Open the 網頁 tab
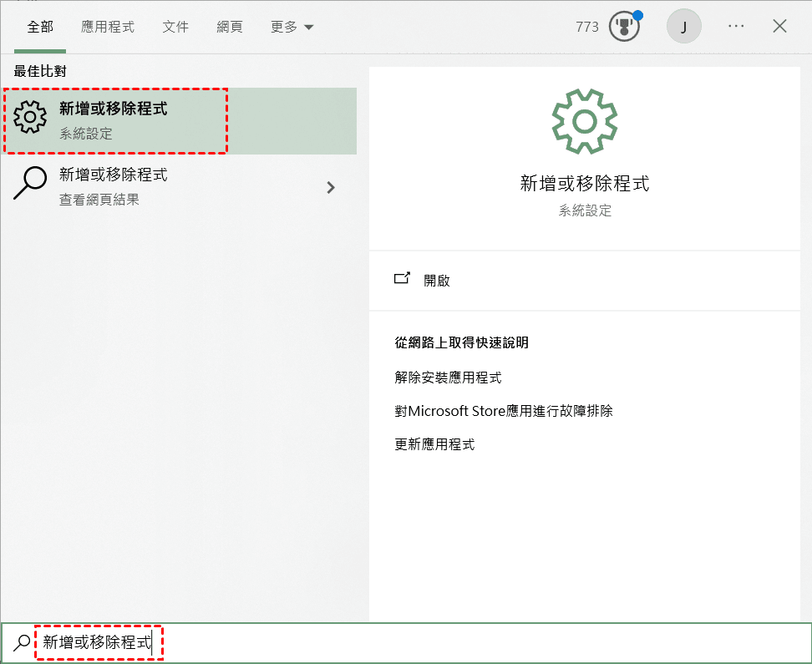812x664 pixels. [x=230, y=26]
